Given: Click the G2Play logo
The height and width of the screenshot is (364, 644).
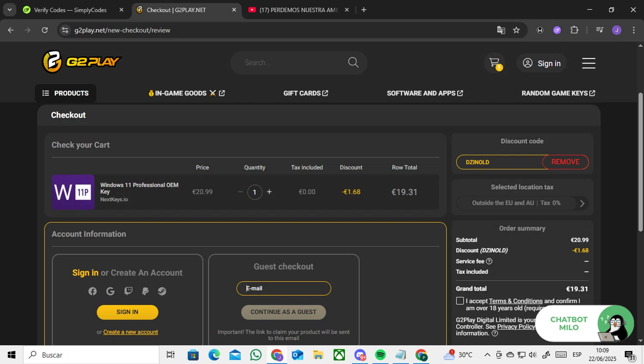Looking at the screenshot, I should 82,62.
